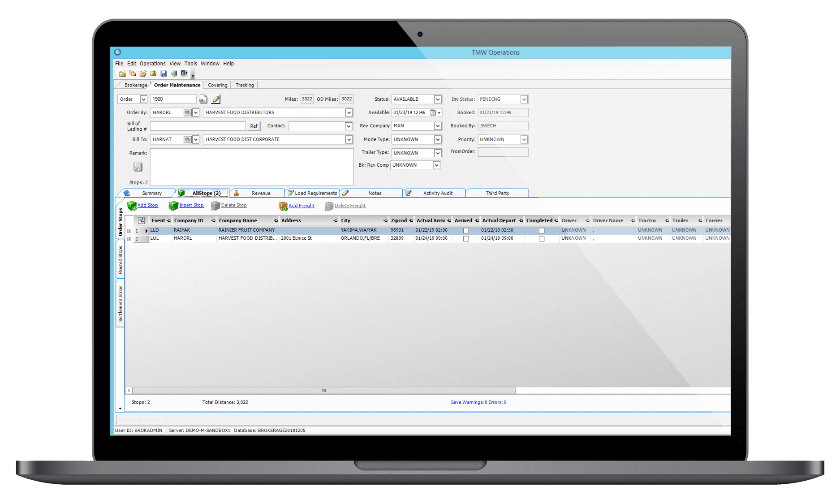Click the pencil edit icon beside order 1900
840x504 pixels.
215,99
